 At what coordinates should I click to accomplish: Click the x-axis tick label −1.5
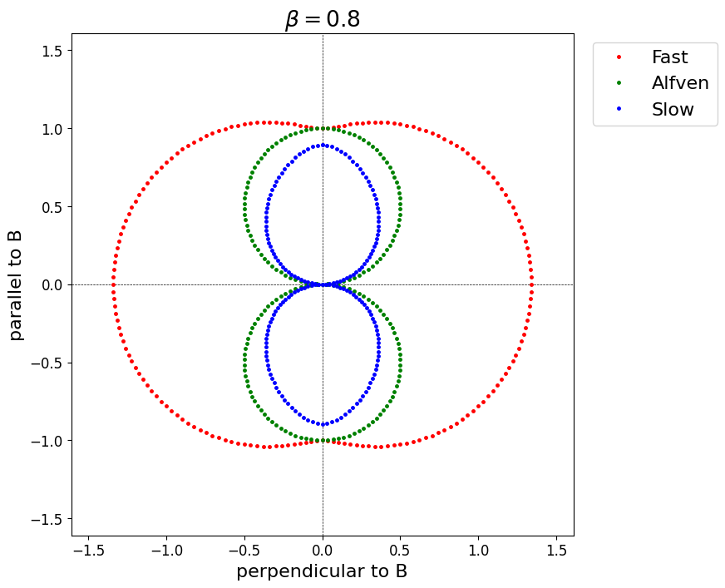(89, 551)
